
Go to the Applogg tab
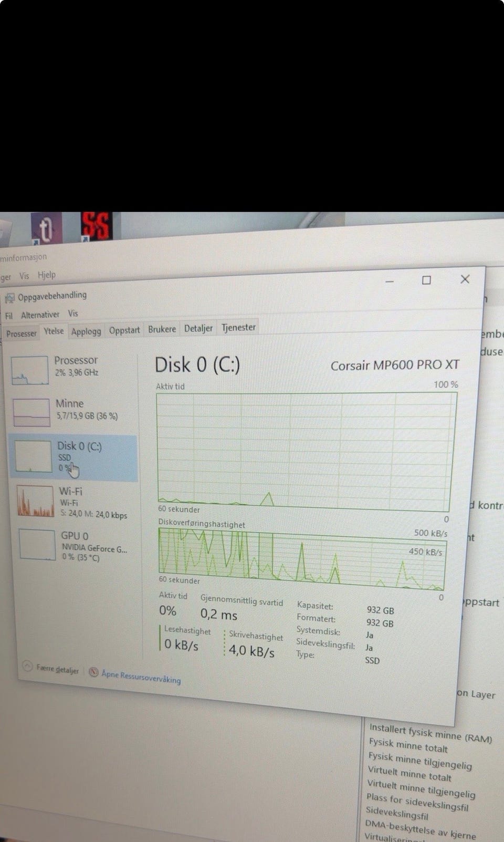point(86,331)
